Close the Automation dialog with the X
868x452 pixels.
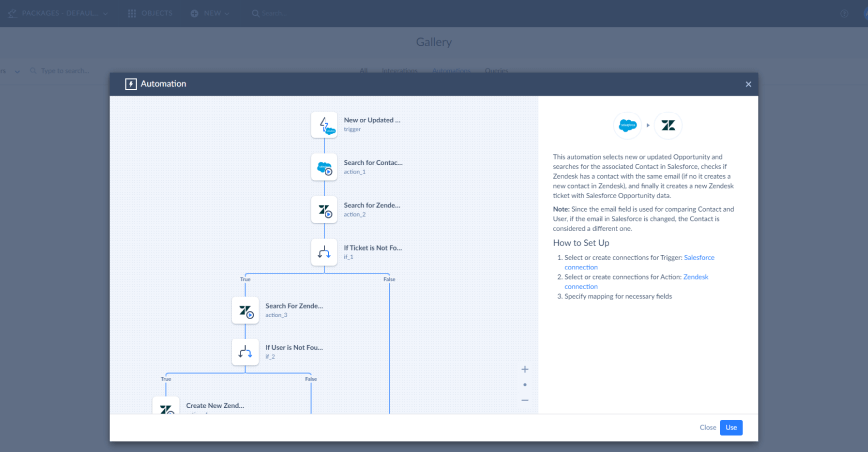(x=748, y=84)
